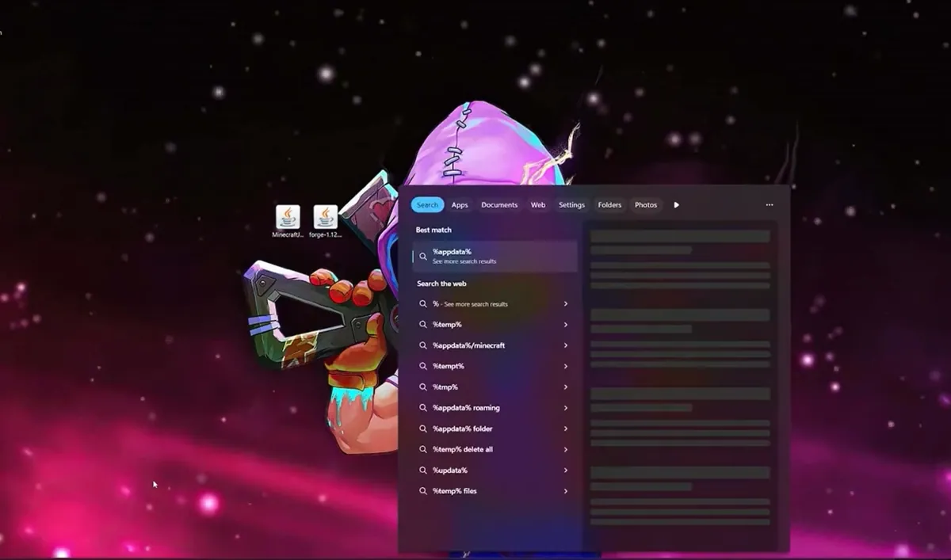This screenshot has width=951, height=560.
Task: Click search icon next to '%tempt%'
Action: (423, 367)
